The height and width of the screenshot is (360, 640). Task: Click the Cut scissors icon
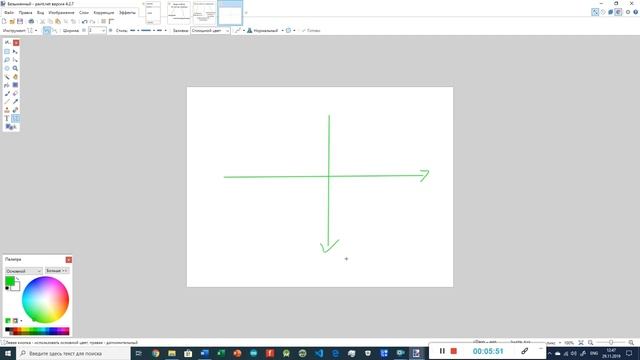point(42,21)
